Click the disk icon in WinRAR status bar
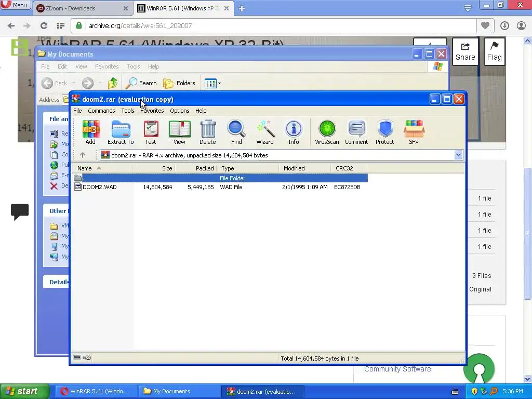The width and height of the screenshot is (532, 399). 77,357
